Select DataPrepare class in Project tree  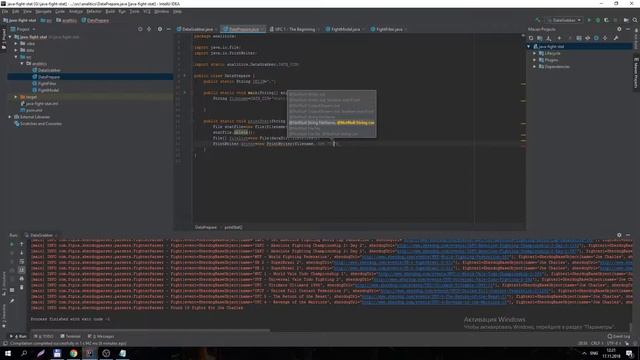click(x=49, y=77)
